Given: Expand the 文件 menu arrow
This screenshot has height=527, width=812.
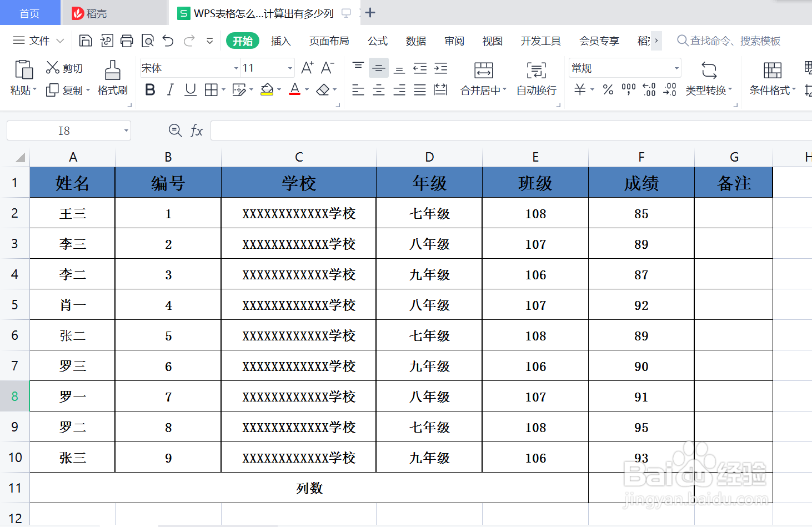Looking at the screenshot, I should (61, 41).
